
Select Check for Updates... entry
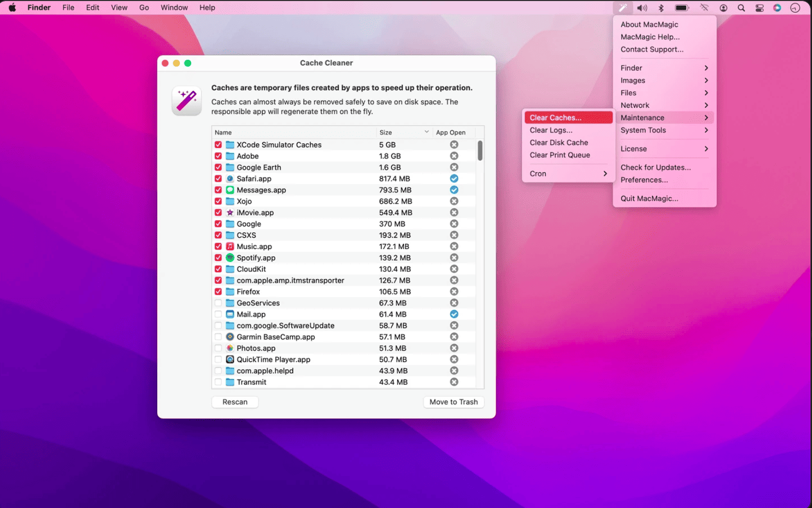point(665,167)
